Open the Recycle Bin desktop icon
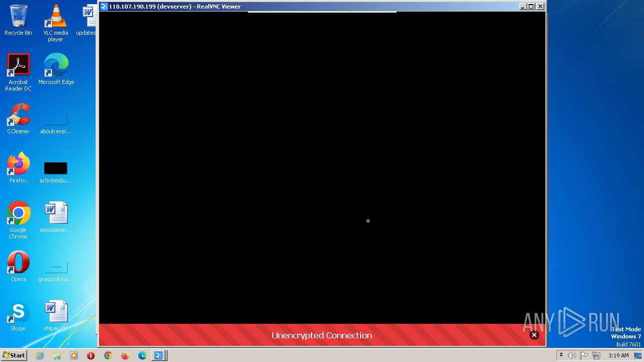This screenshot has width=644, height=362. (x=18, y=20)
